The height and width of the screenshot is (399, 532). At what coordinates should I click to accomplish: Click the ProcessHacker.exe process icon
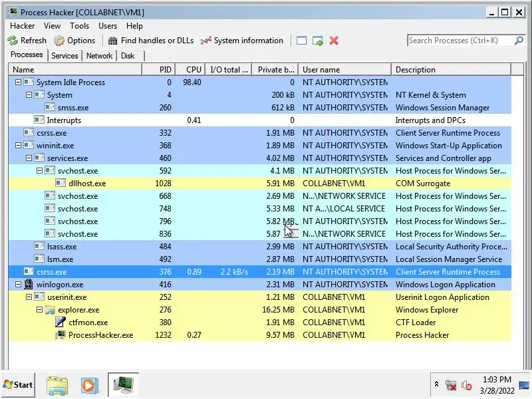(x=61, y=335)
